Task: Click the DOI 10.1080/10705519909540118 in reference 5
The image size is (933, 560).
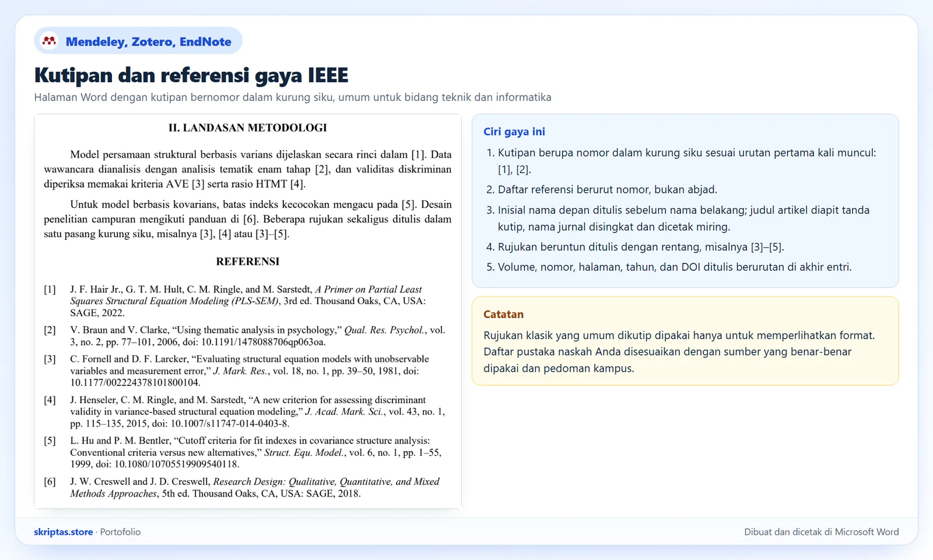Action: tap(177, 464)
